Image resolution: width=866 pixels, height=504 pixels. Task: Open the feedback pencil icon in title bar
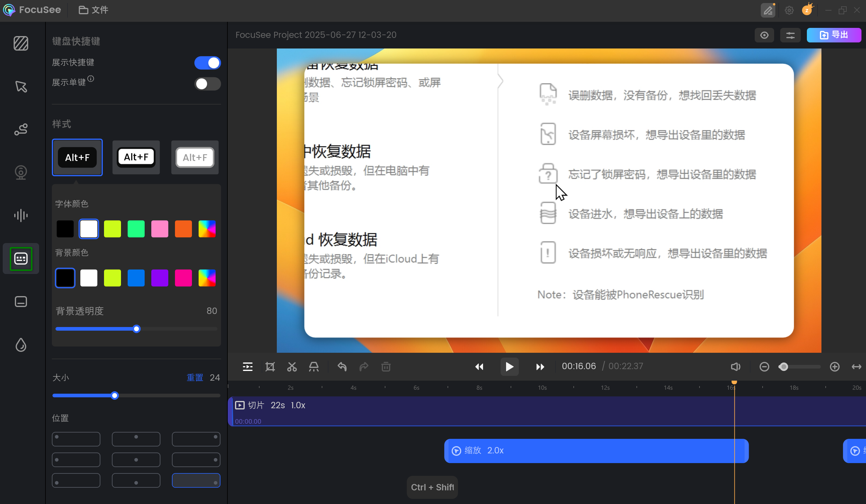[768, 10]
